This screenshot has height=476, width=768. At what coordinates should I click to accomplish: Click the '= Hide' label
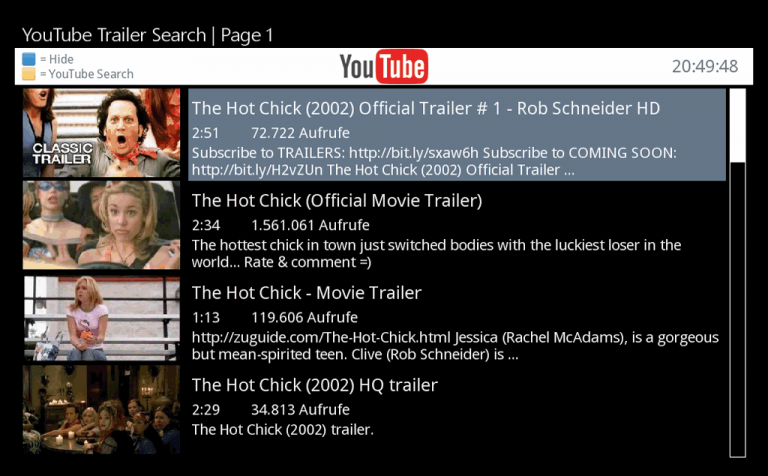coord(57,59)
